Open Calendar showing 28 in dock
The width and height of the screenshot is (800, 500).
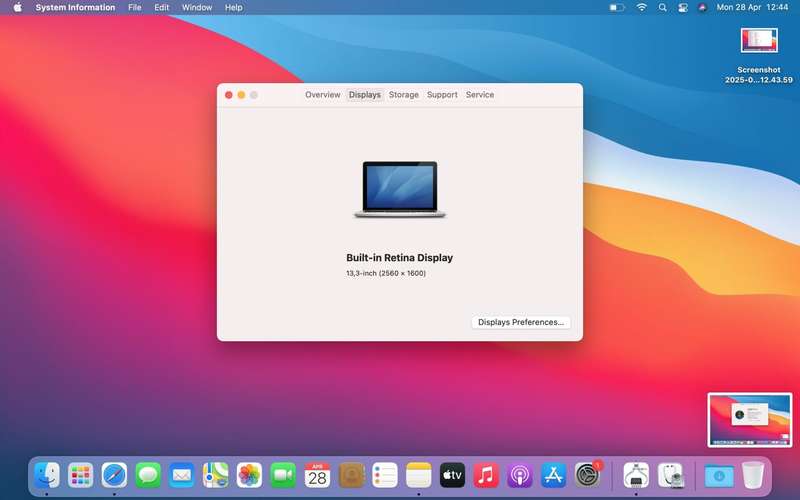click(x=317, y=476)
